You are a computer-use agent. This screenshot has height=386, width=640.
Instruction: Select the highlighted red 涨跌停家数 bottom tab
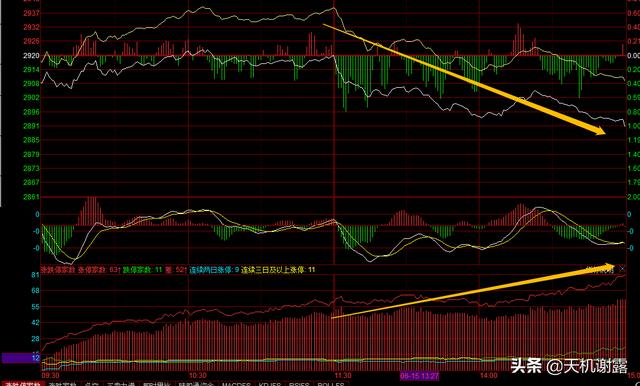tap(23, 384)
